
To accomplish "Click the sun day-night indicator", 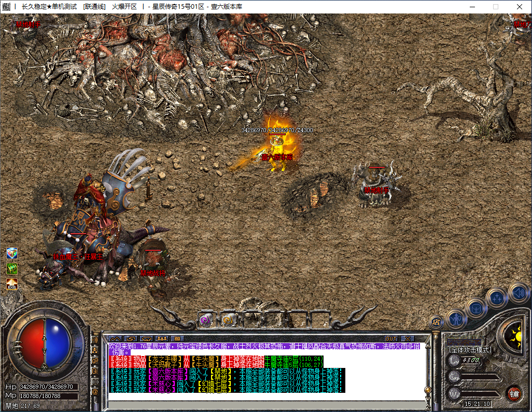I will point(515,336).
